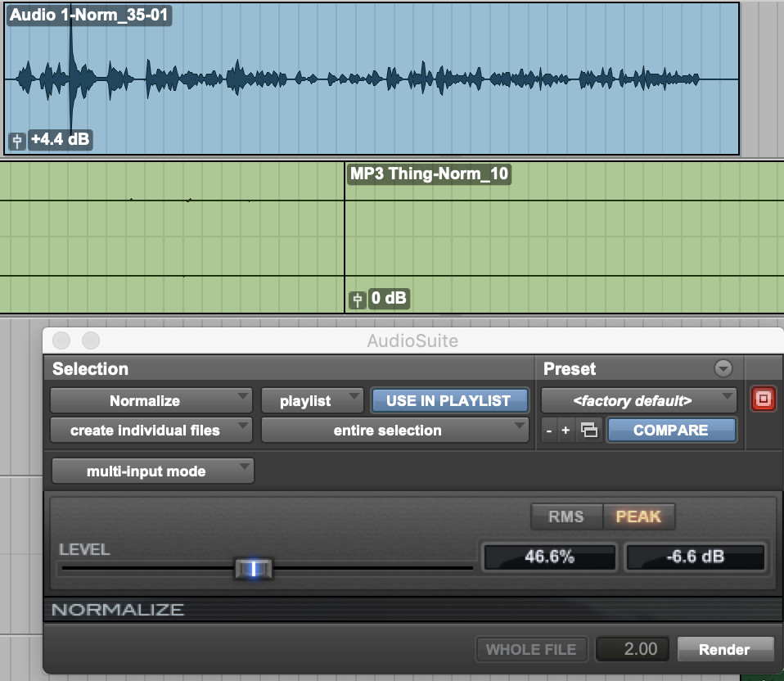Switch normalize mode to RMS
The width and height of the screenshot is (784, 681).
(x=565, y=516)
